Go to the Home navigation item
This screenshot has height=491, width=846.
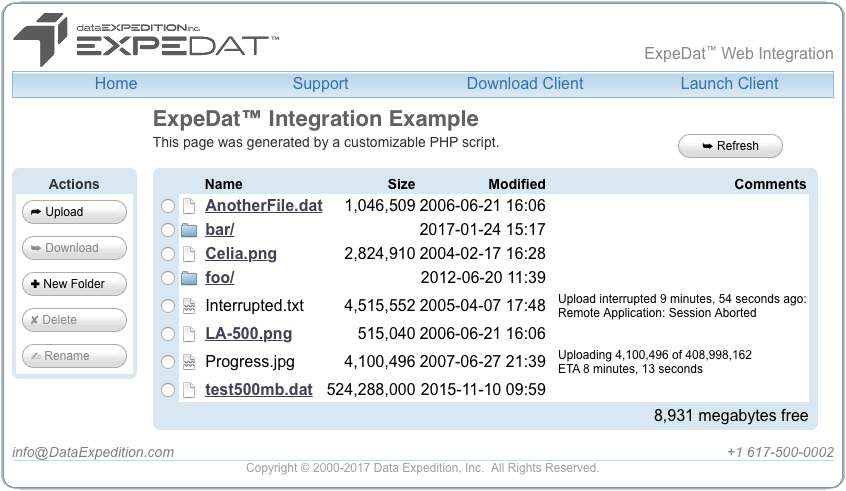[x=116, y=84]
